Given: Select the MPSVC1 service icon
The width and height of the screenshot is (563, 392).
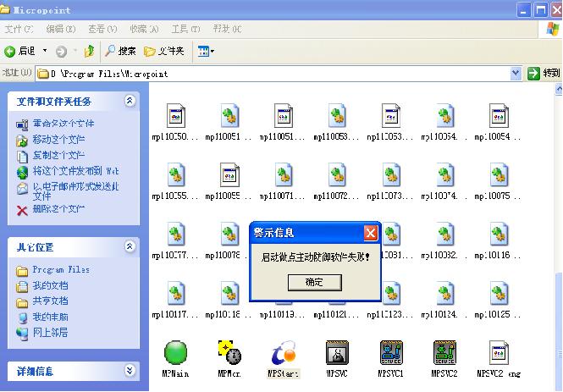Looking at the screenshot, I should (x=391, y=352).
